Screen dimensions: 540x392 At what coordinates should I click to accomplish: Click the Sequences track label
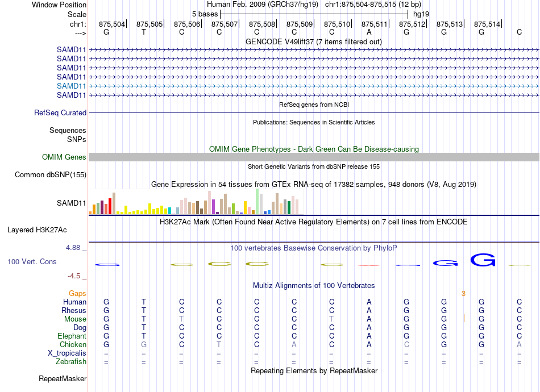coord(68,131)
